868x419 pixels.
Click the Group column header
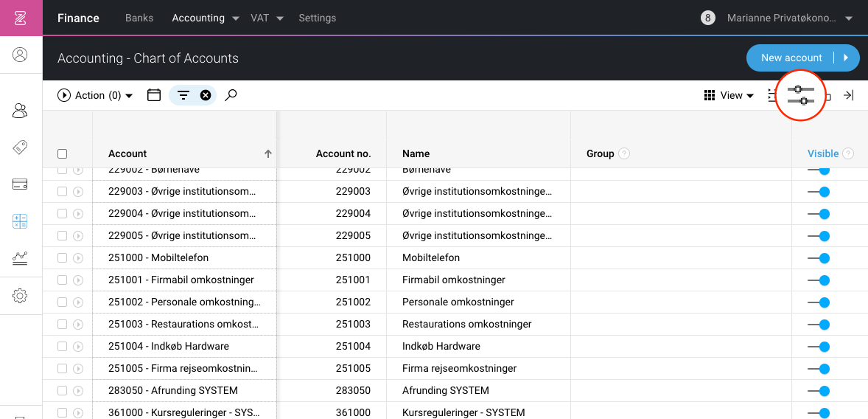pos(600,153)
